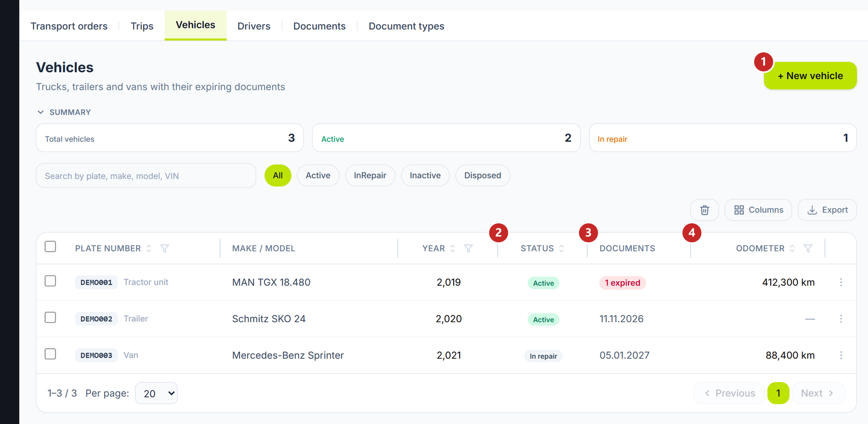Open the Year column filter
The height and width of the screenshot is (424, 868).
pyautogui.click(x=469, y=248)
